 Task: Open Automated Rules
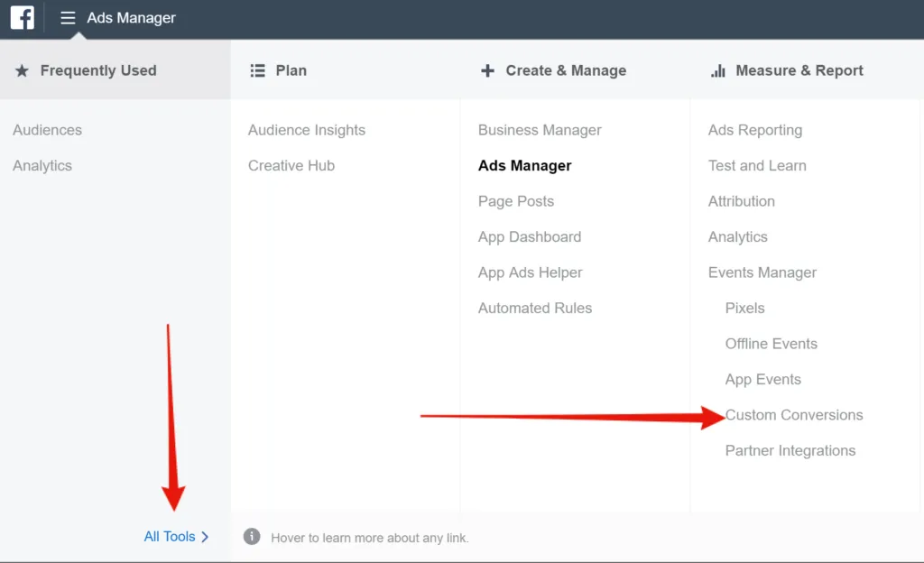point(535,308)
